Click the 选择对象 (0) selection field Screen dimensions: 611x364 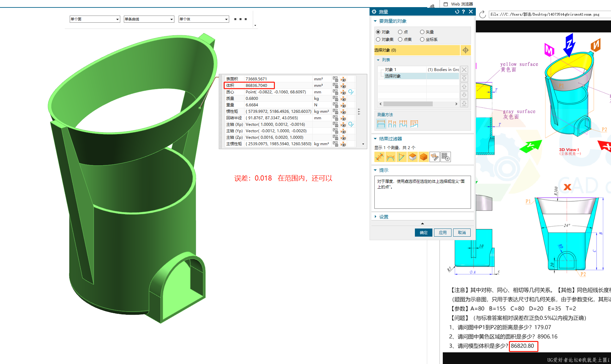pos(417,50)
